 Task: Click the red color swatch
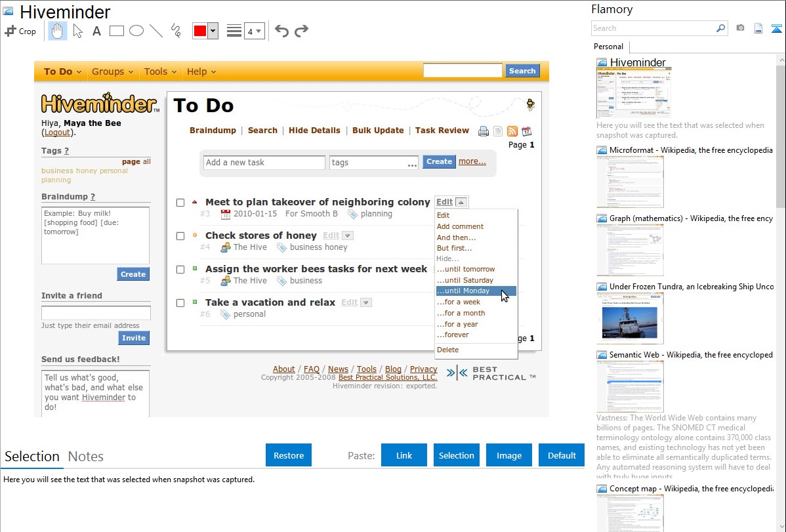coord(200,31)
